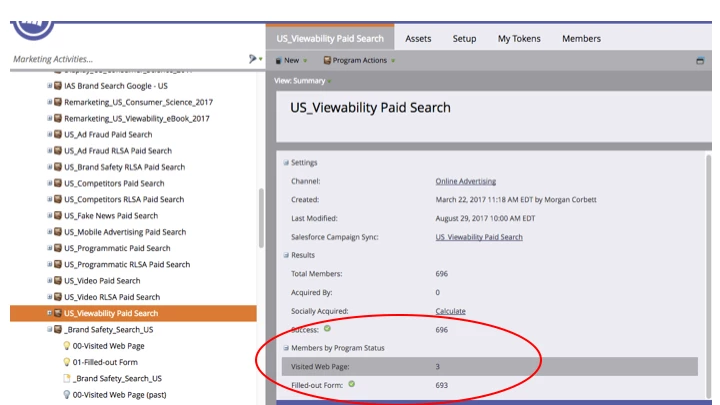This screenshot has width=720, height=405.
Task: Expand US_Fake News Paid Search node
Action: pos(50,215)
